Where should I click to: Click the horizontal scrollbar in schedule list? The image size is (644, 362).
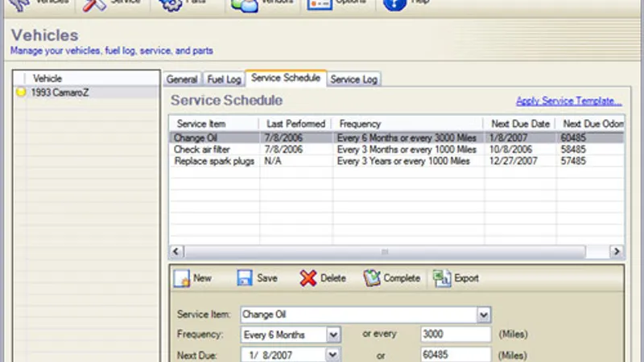(x=386, y=252)
